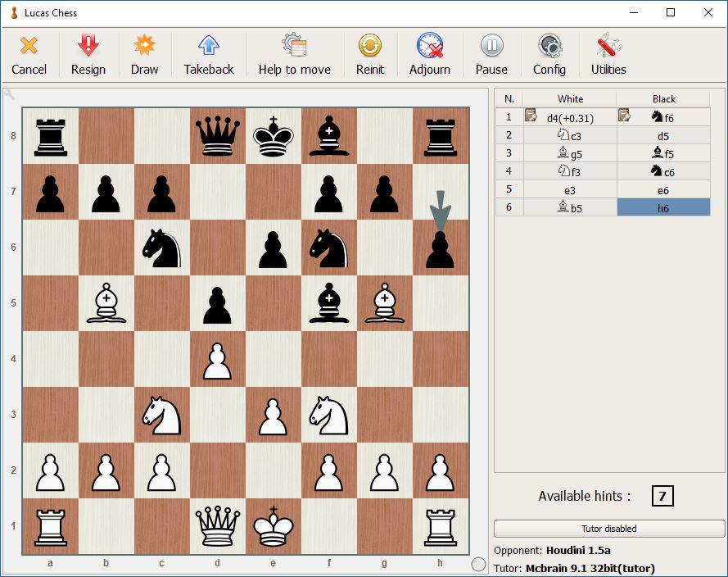Image resolution: width=728 pixels, height=577 pixels.
Task: Click the Black column header
Action: coord(663,99)
